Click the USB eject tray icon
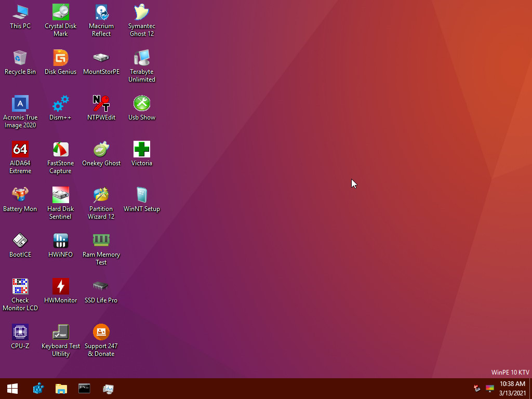Screen dimensions: 532x399 (477, 388)
